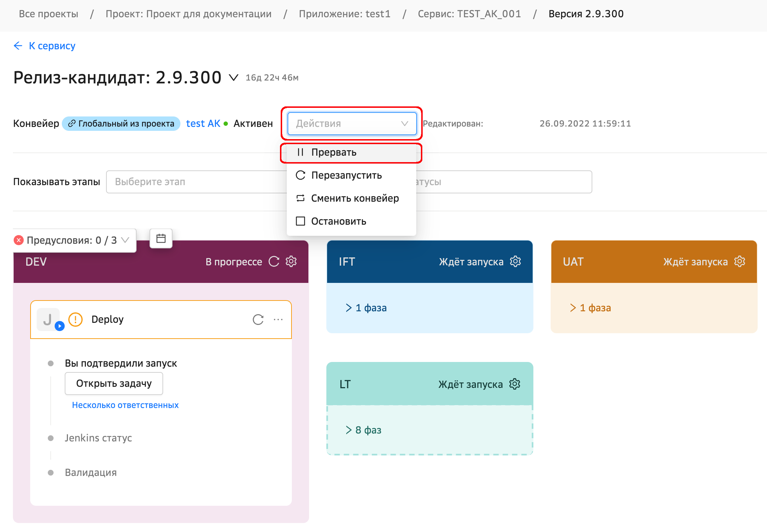Click the calendar icon above DEV

[x=161, y=238]
